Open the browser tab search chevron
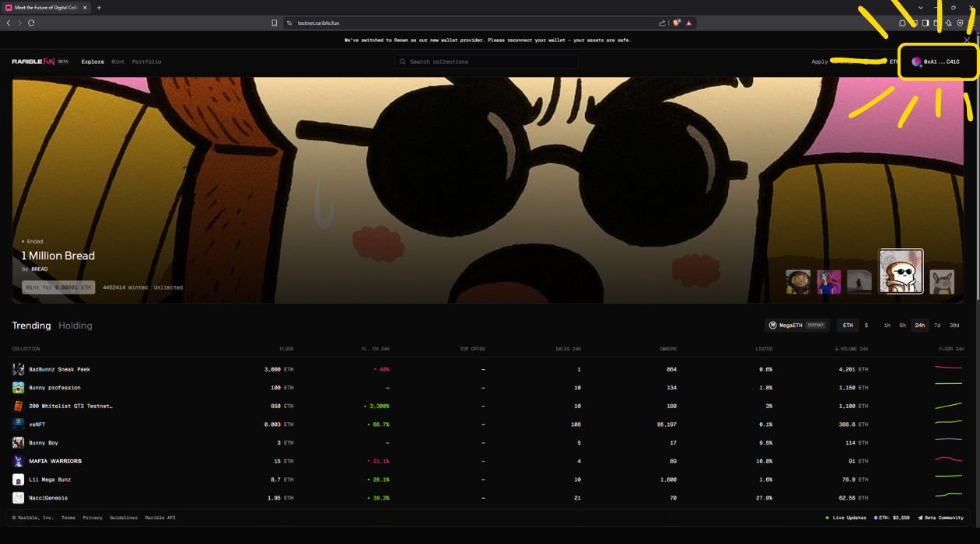The height and width of the screenshot is (544, 980). (x=919, y=8)
